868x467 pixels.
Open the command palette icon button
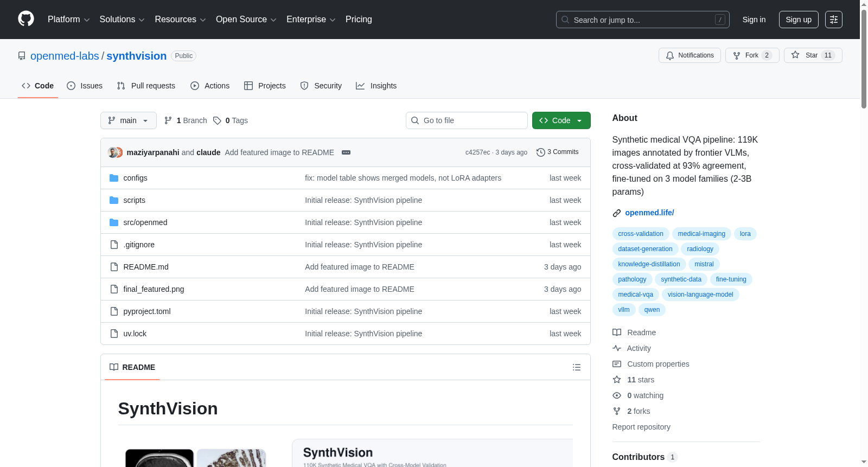pos(834,20)
